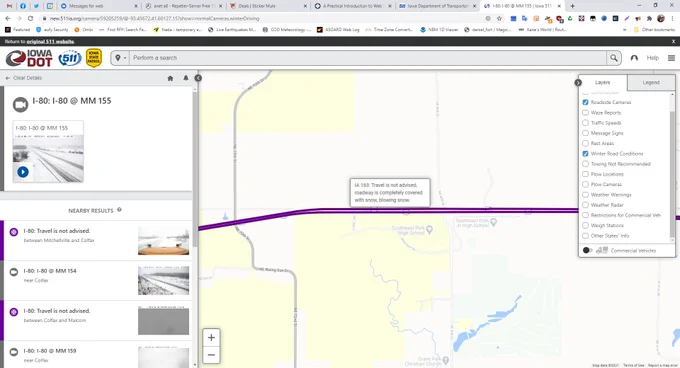Collapse the left details panel arrow
Screen dimensions: 680x368
198,78
